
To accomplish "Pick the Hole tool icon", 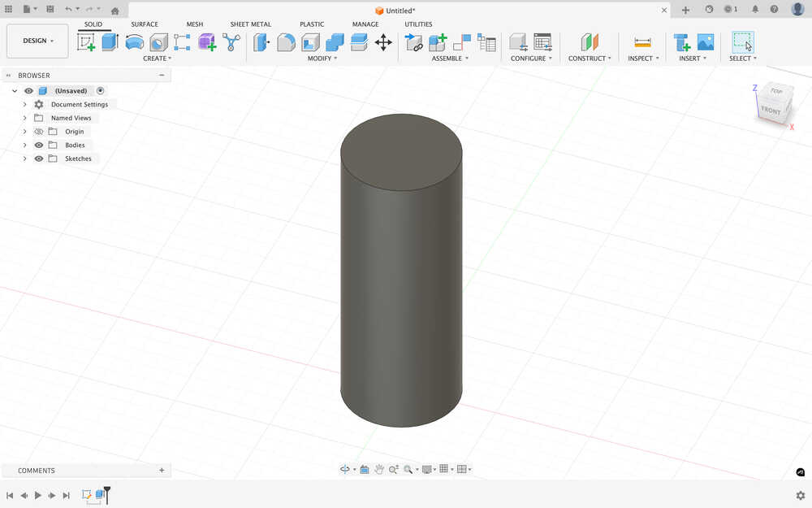I will pyautogui.click(x=158, y=42).
